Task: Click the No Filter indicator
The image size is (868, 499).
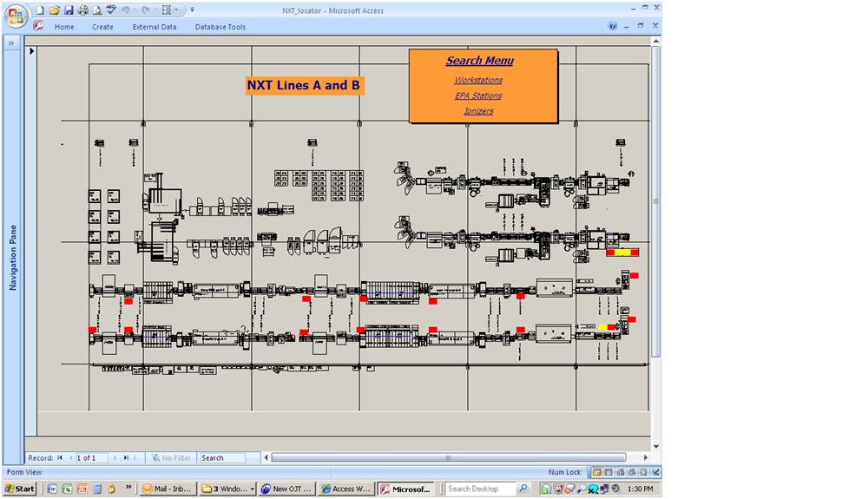Action: [171, 458]
